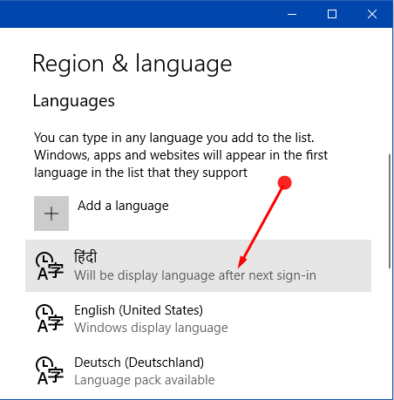This screenshot has width=394, height=400.
Task: Click the 'Region & language' page heading
Action: [132, 64]
